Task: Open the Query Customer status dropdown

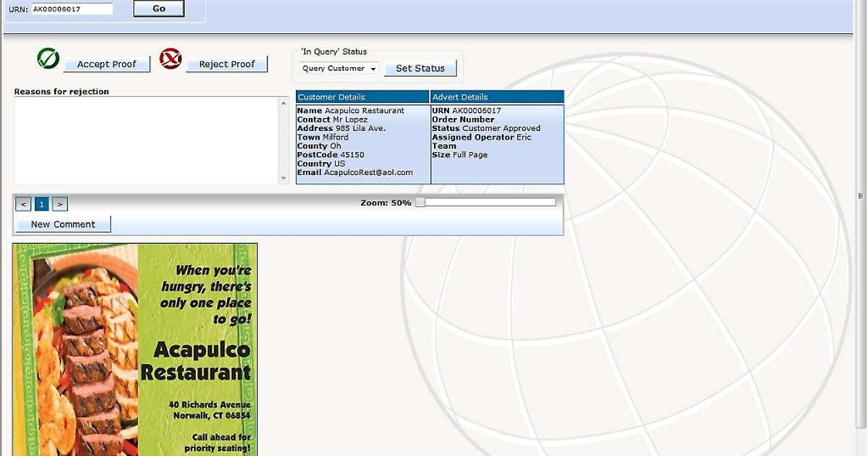Action: [x=339, y=68]
